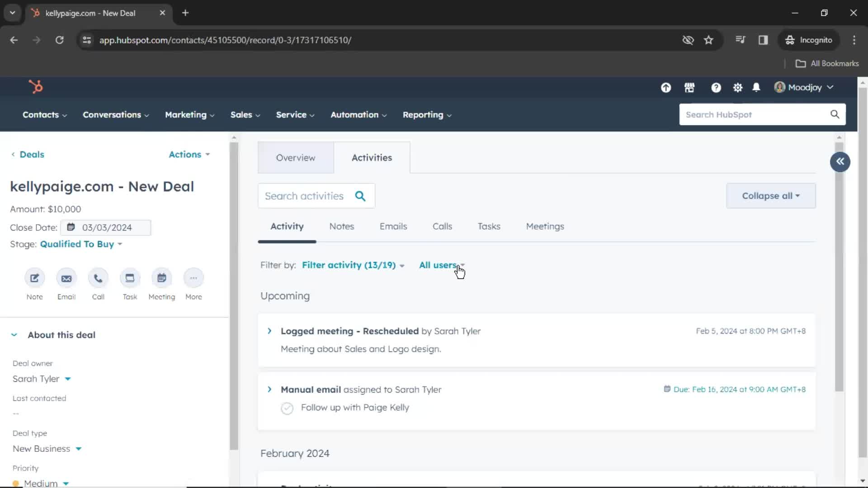868x488 pixels.
Task: Click the HubSpot sprocket logo
Action: (x=36, y=86)
